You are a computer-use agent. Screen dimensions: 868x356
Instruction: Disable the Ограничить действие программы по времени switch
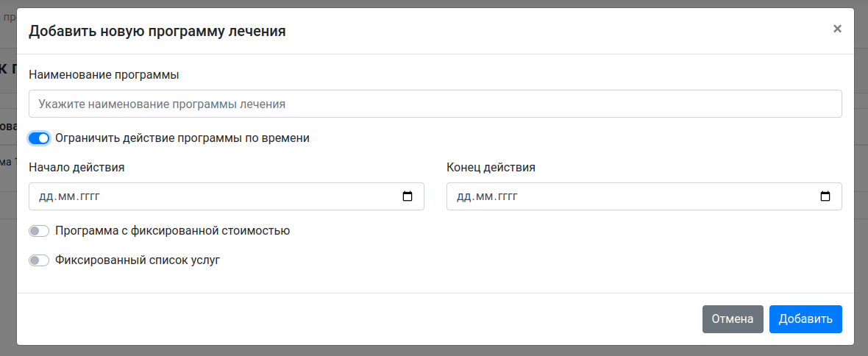click(39, 138)
